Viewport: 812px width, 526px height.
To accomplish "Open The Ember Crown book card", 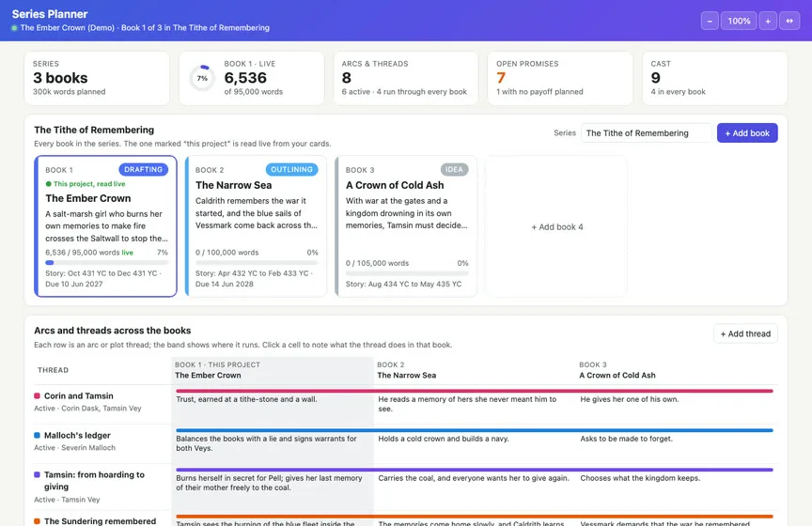I will (x=105, y=226).
